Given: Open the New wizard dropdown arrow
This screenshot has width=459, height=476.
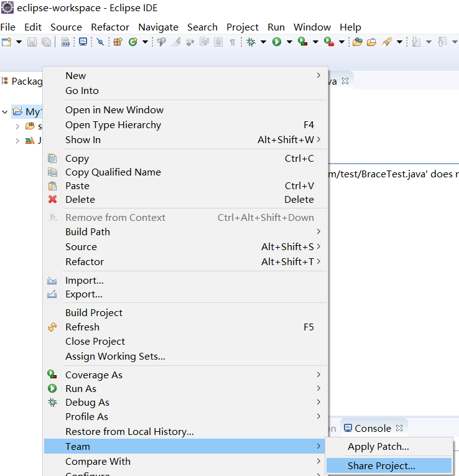Looking at the screenshot, I should pos(19,42).
